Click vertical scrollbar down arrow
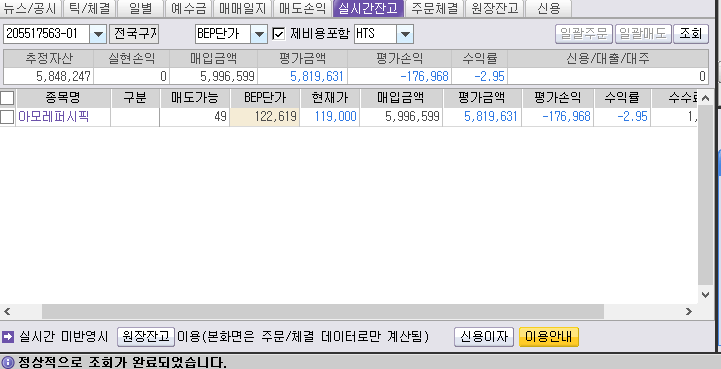The image size is (721, 369). tap(705, 294)
